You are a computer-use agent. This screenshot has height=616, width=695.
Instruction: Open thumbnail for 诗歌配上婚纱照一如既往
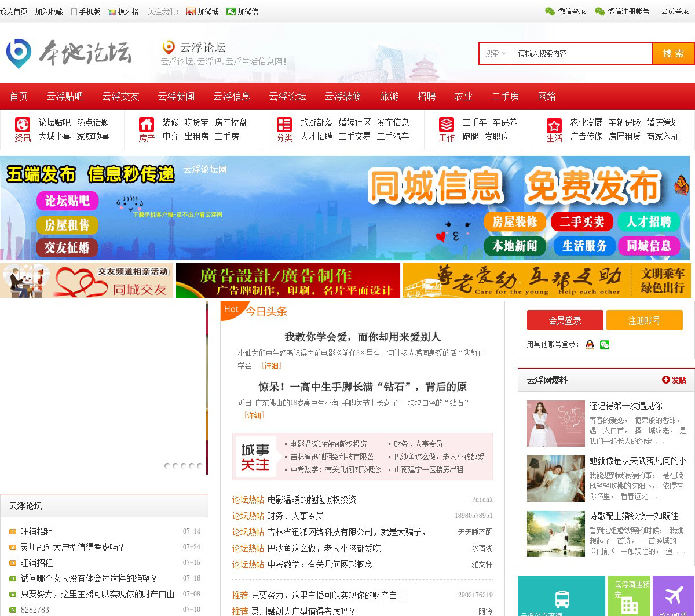[x=555, y=534]
